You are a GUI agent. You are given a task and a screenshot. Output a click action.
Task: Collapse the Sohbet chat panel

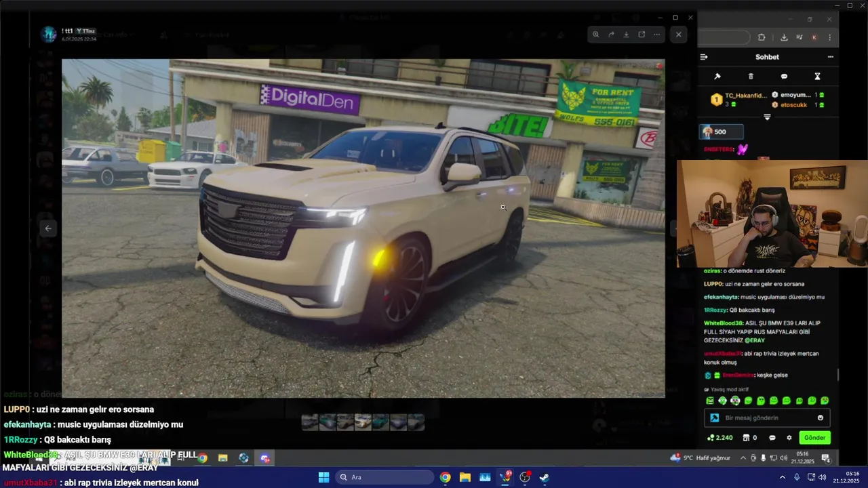tap(704, 57)
